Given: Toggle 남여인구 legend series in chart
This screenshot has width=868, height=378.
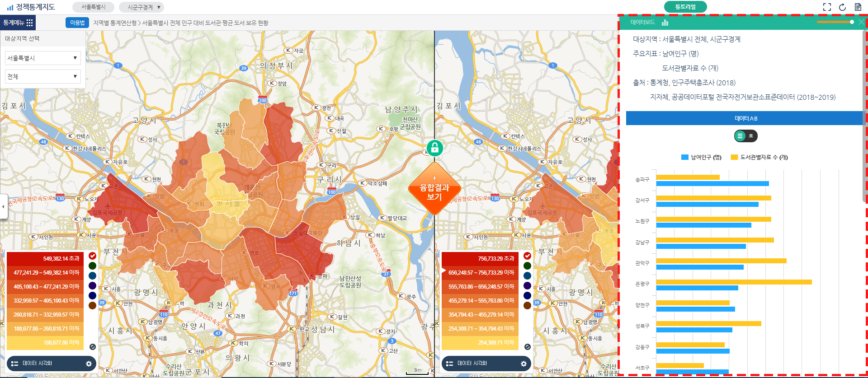Looking at the screenshot, I should point(701,157).
